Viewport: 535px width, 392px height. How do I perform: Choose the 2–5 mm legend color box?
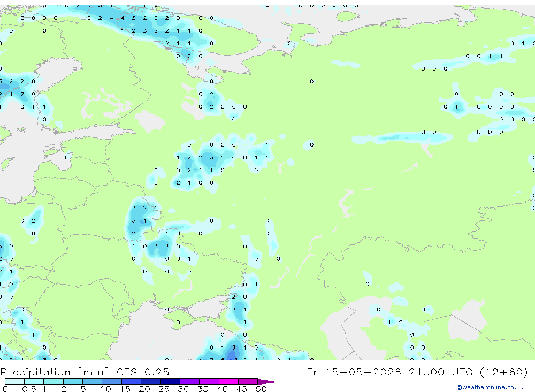point(73,381)
